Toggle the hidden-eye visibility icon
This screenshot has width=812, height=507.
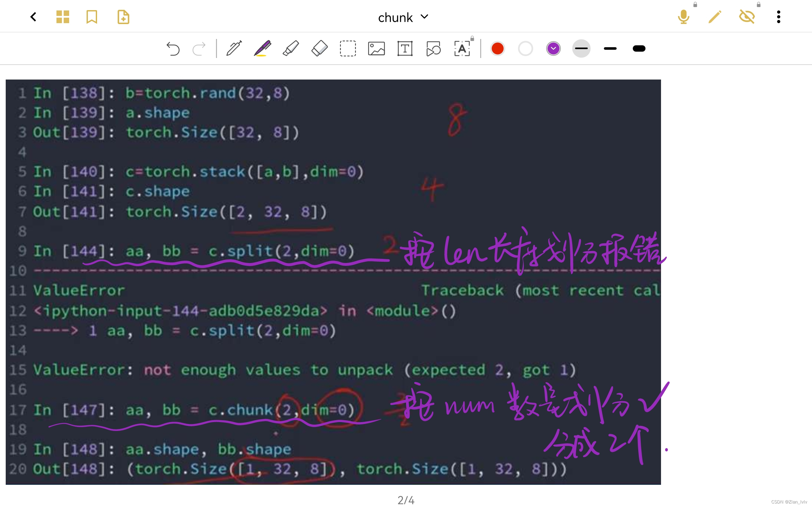coord(747,17)
